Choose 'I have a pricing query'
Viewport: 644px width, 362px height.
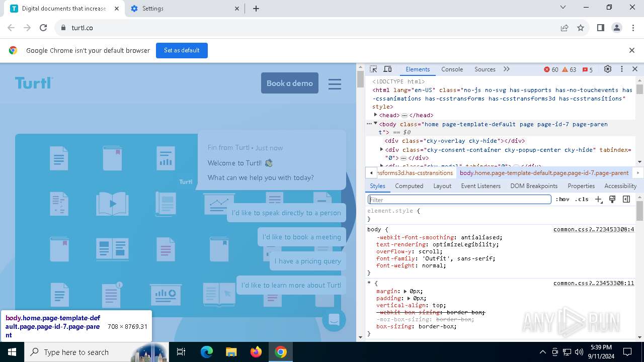pyautogui.click(x=308, y=261)
